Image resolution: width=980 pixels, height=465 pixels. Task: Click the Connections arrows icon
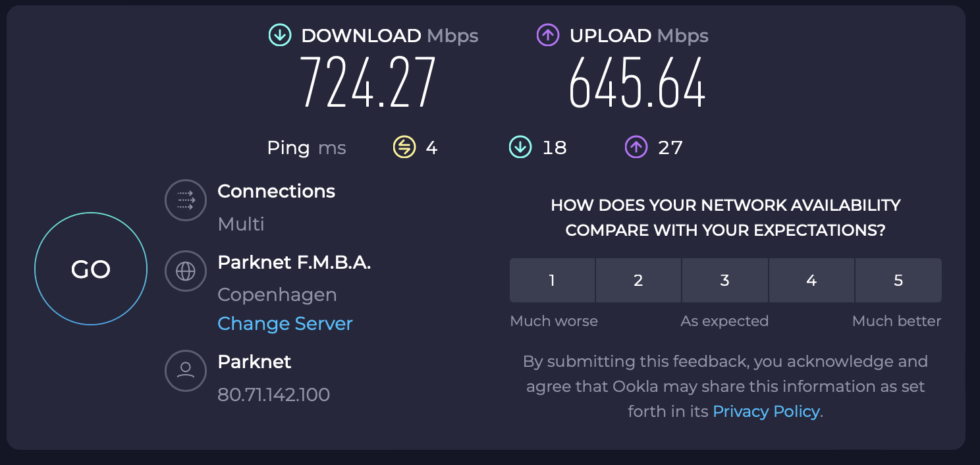click(186, 201)
